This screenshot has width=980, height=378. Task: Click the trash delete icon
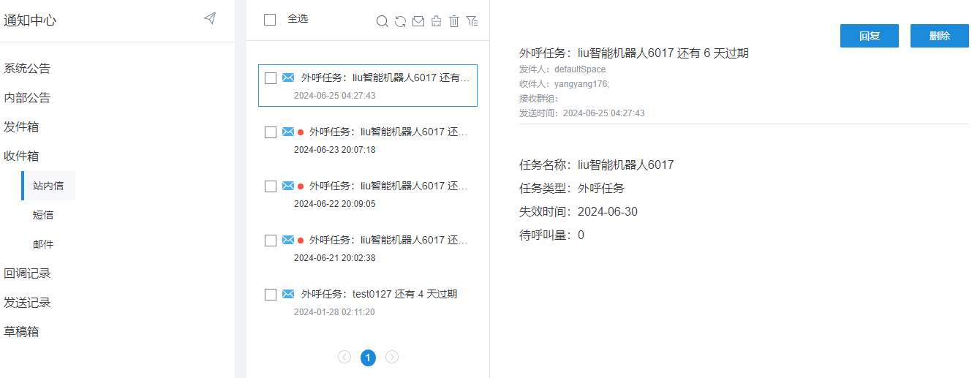(x=454, y=21)
